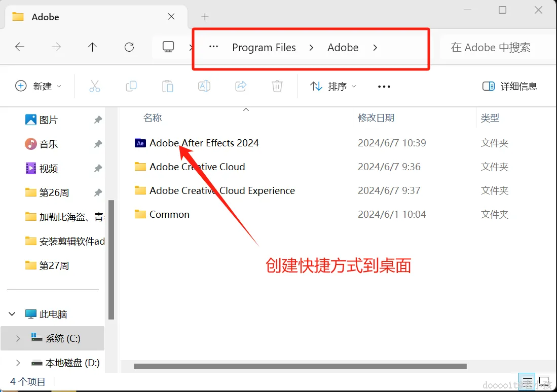Open the Adobe After Effects 2024 folder
This screenshot has height=392, width=557.
(x=204, y=143)
